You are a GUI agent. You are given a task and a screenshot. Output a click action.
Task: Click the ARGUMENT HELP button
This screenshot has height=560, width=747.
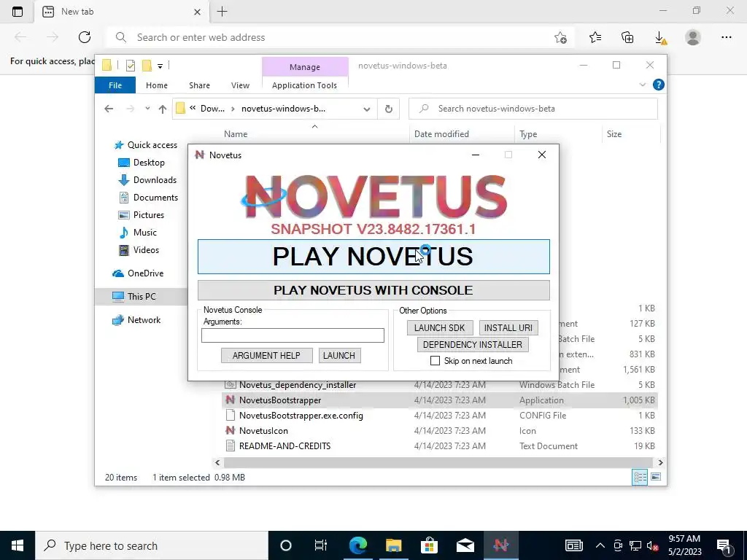point(266,355)
